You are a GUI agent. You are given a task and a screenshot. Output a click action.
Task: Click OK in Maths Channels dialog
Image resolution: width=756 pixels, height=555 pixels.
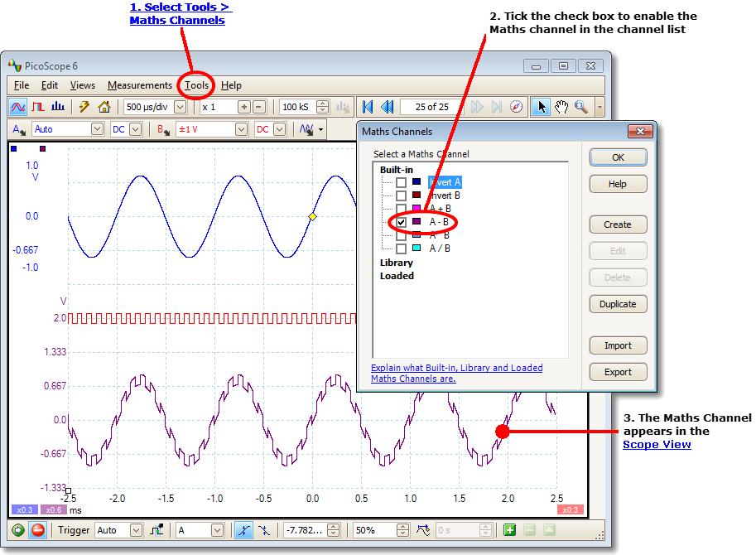tap(618, 157)
